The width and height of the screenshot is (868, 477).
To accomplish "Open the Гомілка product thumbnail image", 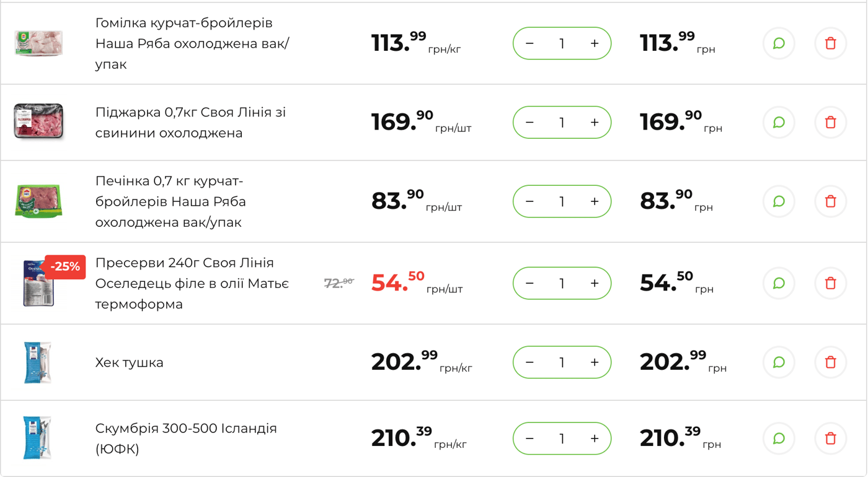I will pyautogui.click(x=38, y=43).
